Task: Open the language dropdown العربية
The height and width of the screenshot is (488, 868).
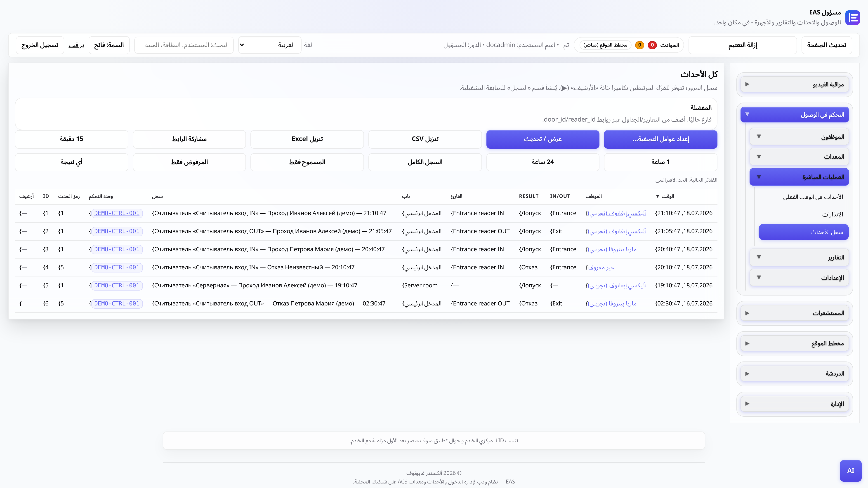Action: click(x=270, y=45)
